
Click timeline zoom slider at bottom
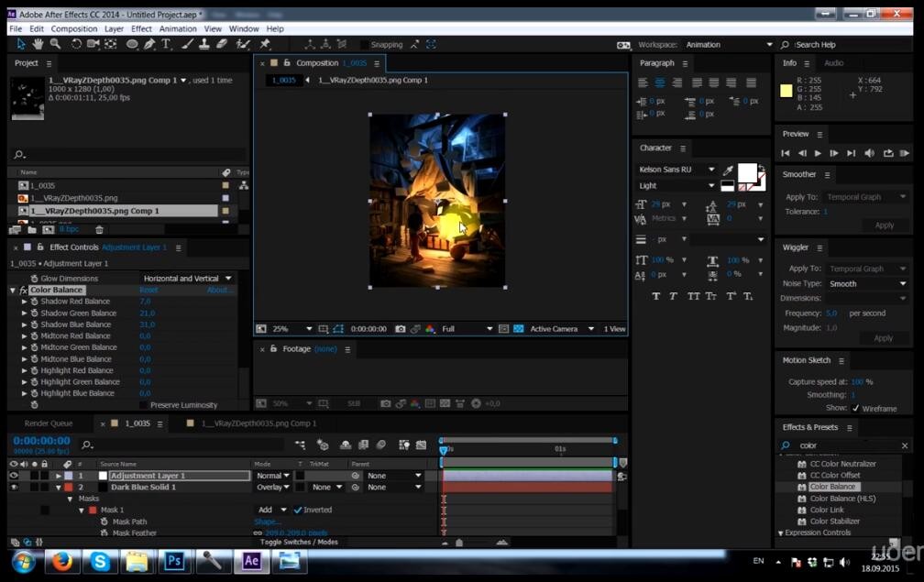coord(459,543)
